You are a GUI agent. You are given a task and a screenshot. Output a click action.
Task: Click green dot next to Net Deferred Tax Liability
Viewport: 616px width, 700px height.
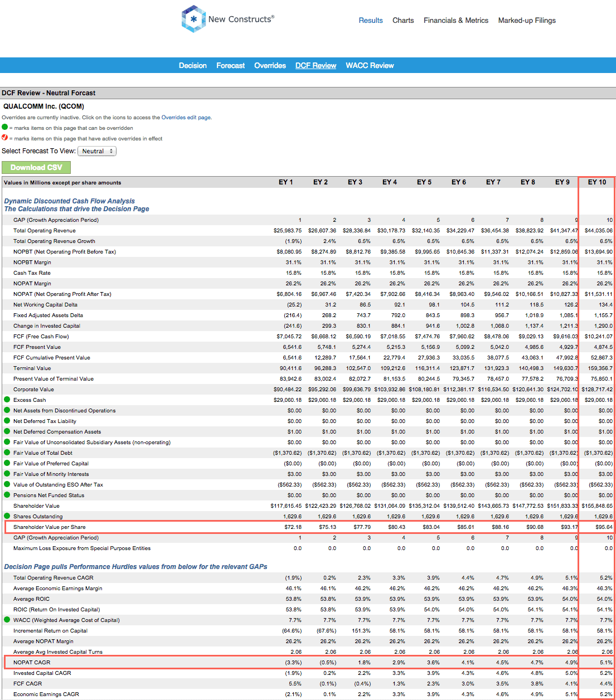[x=7, y=421]
